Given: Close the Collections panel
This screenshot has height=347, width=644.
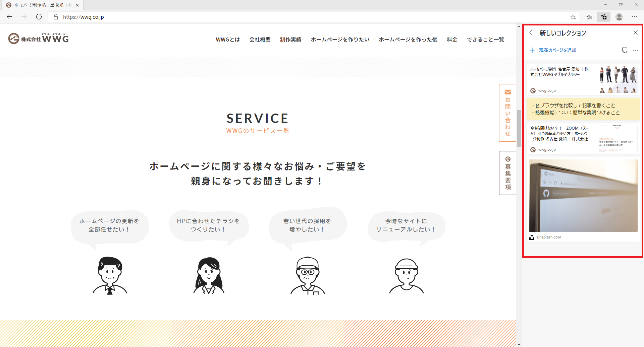Looking at the screenshot, I should 635,32.
